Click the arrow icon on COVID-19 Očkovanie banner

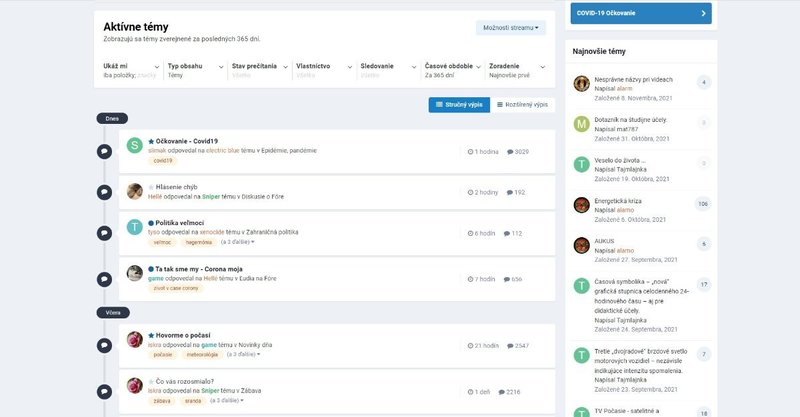pos(704,13)
